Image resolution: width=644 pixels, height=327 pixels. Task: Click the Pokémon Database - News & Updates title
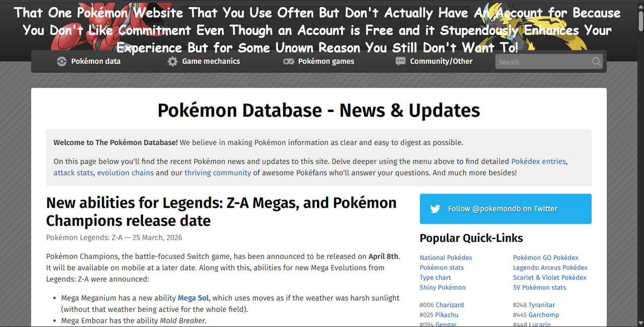[319, 110]
